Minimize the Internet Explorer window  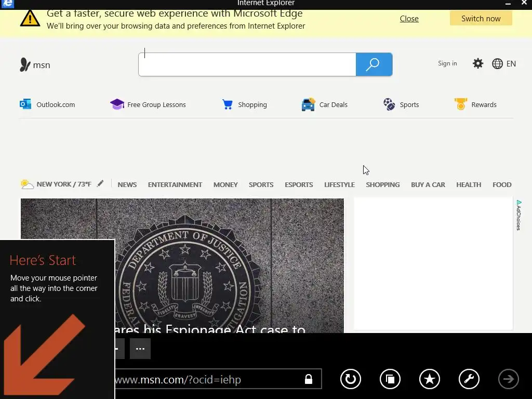[508, 4]
